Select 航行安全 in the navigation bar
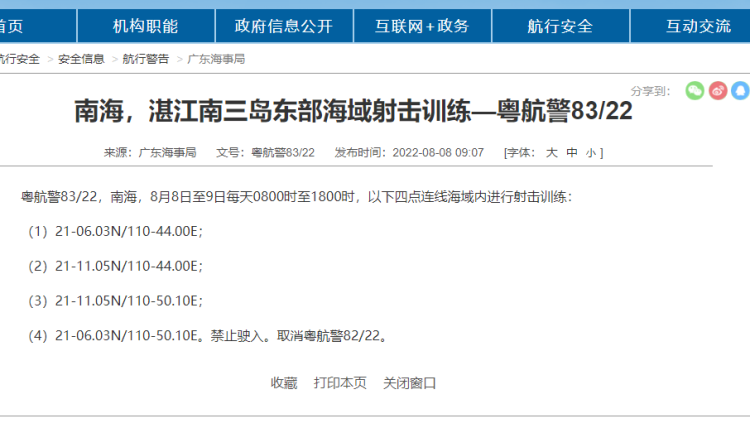 pyautogui.click(x=561, y=26)
